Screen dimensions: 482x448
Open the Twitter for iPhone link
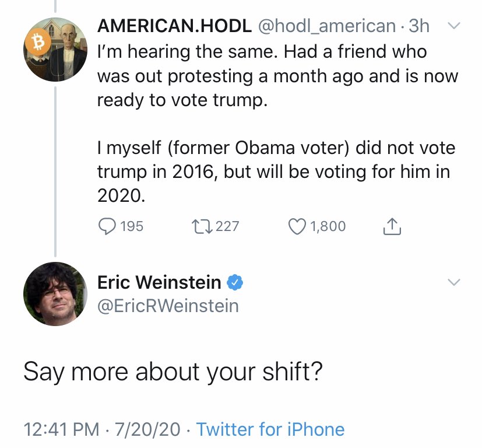click(270, 430)
